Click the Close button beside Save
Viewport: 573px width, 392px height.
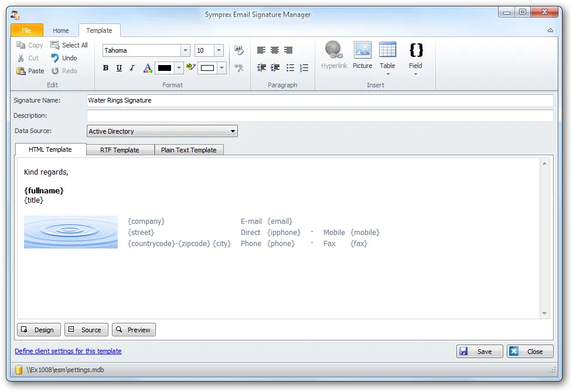click(x=530, y=352)
